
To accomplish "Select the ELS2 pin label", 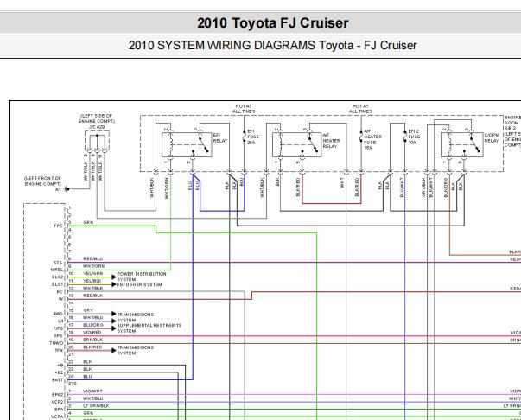I will point(57,277).
